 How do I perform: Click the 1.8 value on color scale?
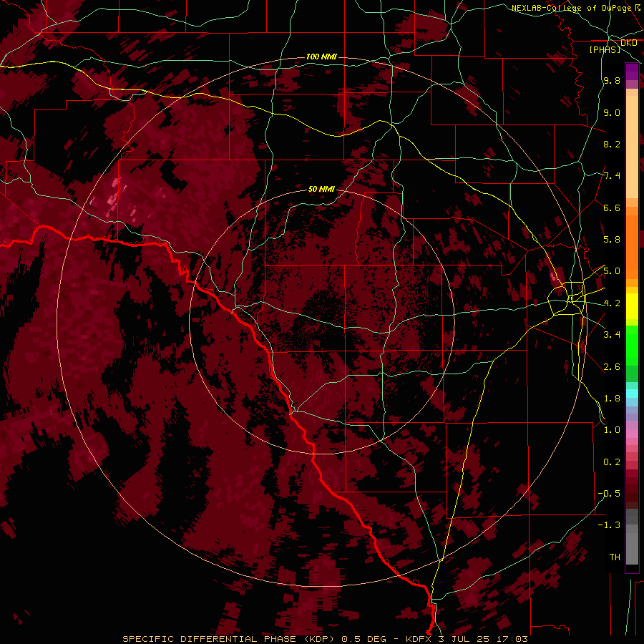click(x=612, y=399)
